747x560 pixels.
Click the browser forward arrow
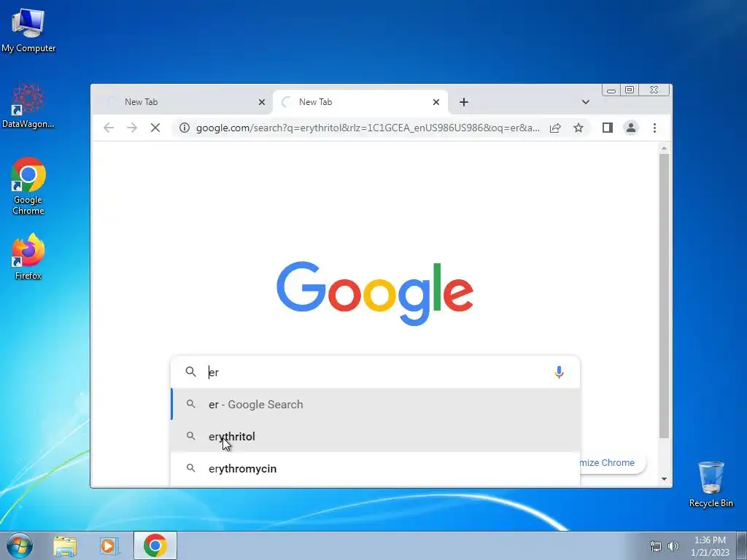coord(132,128)
